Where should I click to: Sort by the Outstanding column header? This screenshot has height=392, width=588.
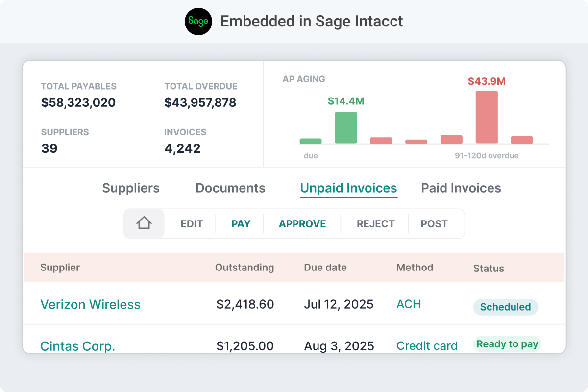(245, 268)
